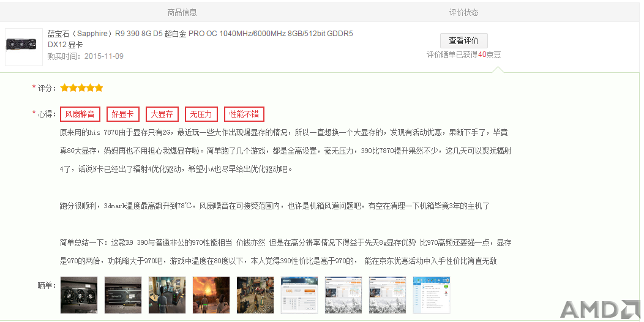Select the 无压力 review tag
This screenshot has height=322, width=644.
click(201, 114)
